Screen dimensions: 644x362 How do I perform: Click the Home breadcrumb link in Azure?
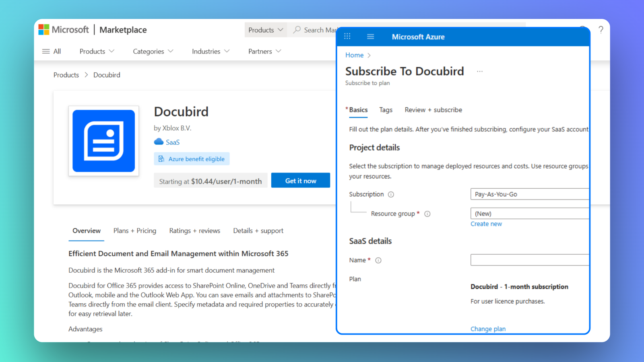(355, 55)
